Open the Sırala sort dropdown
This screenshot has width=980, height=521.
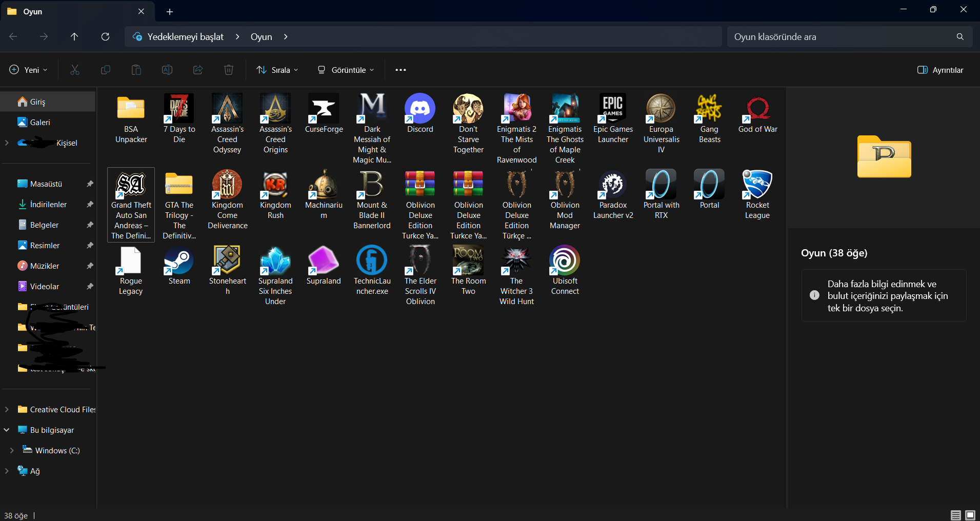click(277, 70)
